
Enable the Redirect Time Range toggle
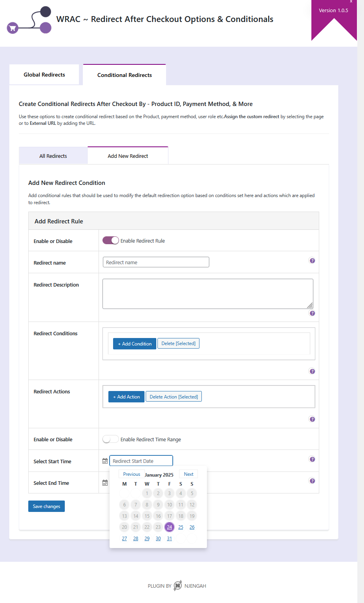pyautogui.click(x=110, y=439)
